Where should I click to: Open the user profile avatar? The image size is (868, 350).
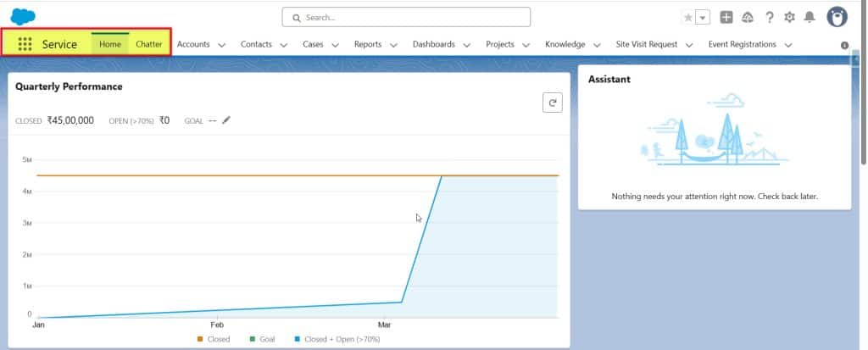pos(837,17)
